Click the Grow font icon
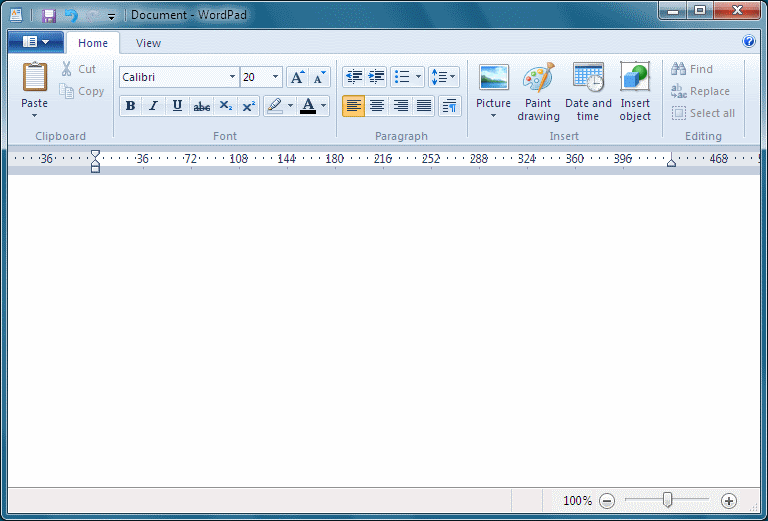 297,77
